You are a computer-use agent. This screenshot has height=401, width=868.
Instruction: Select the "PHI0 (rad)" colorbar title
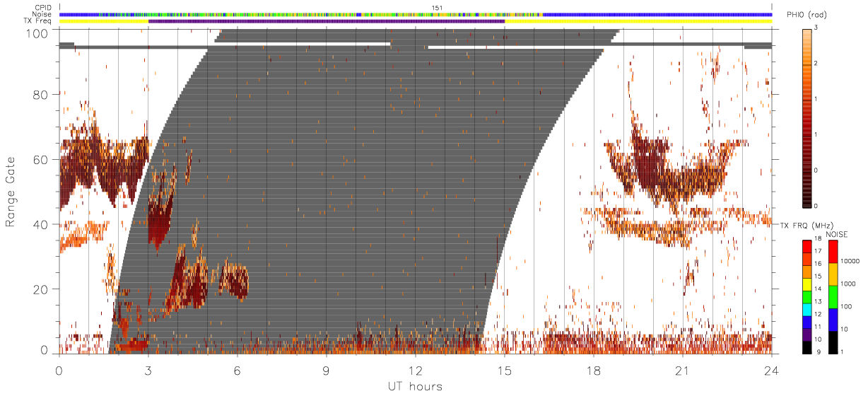[807, 16]
